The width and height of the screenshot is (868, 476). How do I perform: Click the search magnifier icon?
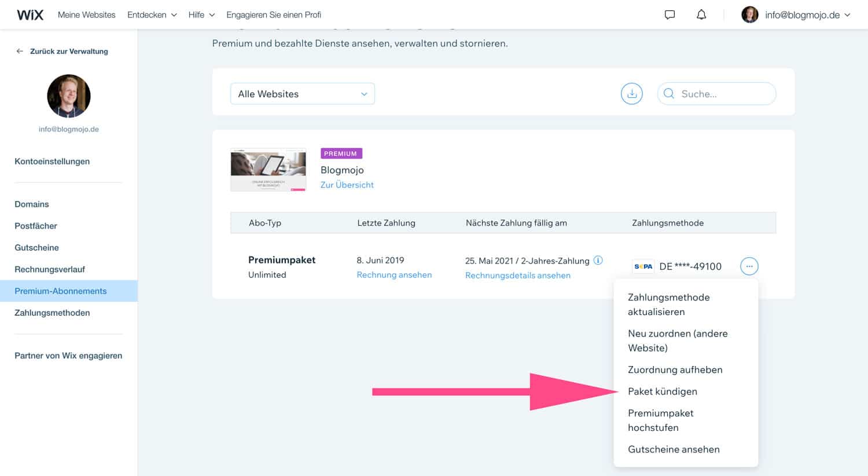669,94
